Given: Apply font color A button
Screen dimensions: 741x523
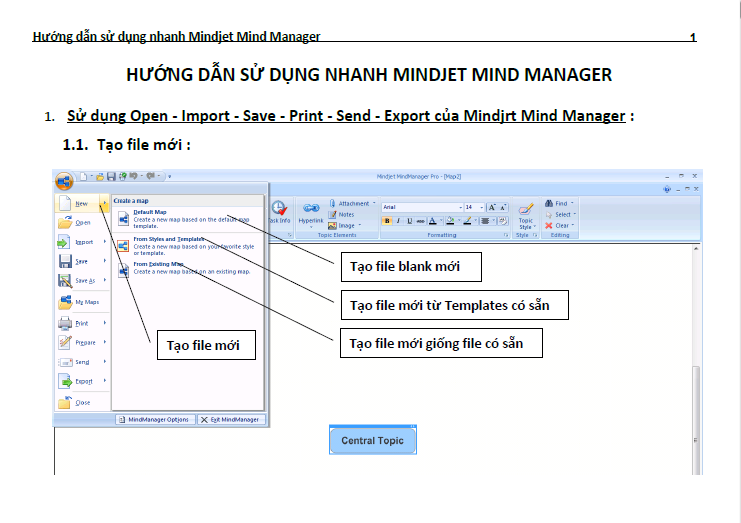Looking at the screenshot, I should click(x=432, y=221).
